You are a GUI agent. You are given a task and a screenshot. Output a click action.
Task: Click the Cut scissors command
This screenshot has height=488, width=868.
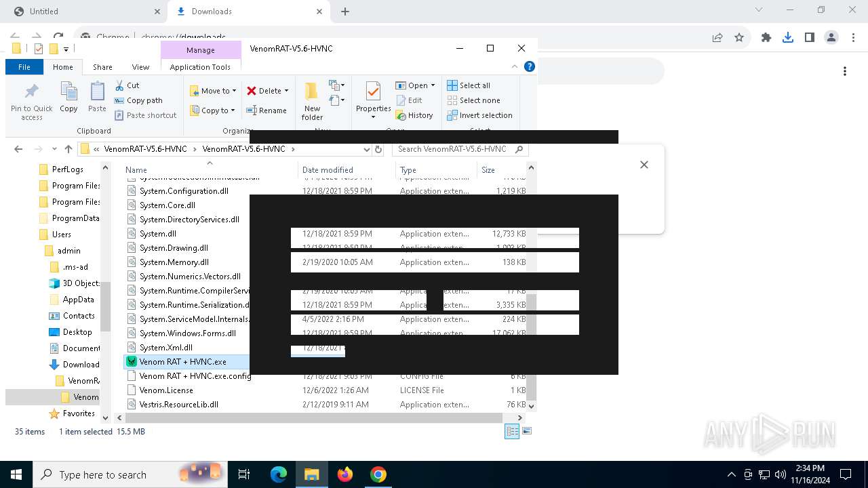click(x=127, y=85)
